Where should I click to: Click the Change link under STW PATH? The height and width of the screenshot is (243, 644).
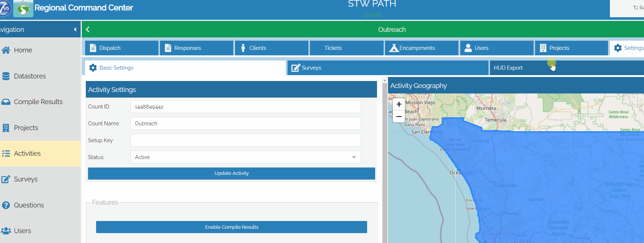372,14
